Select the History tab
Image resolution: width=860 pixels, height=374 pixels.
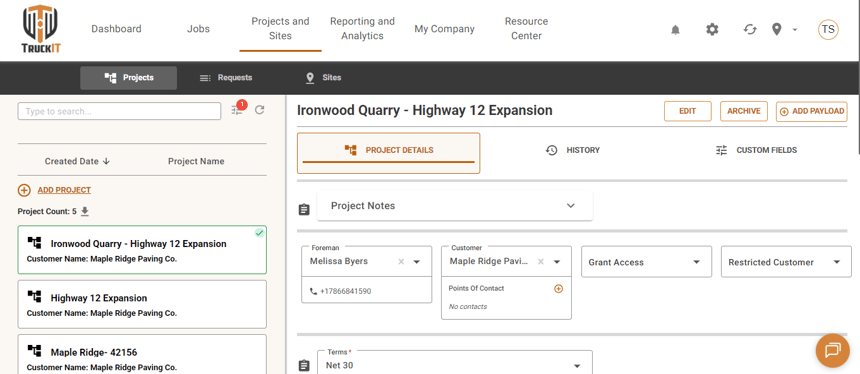[573, 150]
